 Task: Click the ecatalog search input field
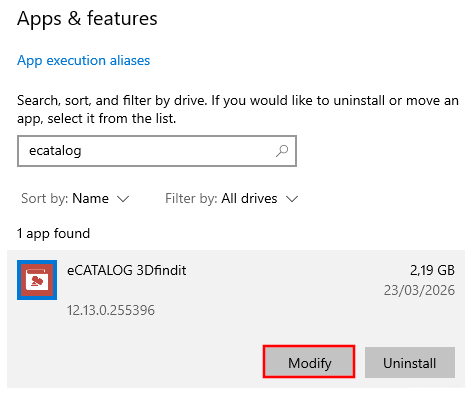pos(157,151)
